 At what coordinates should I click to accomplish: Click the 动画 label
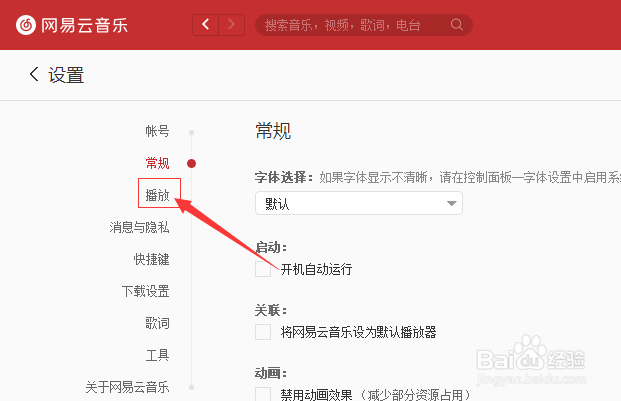271,373
